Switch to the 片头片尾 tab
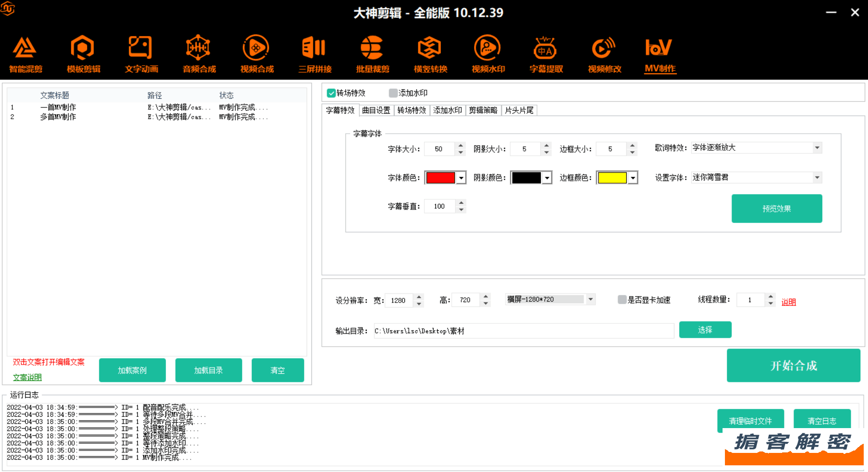This screenshot has height=472, width=868. click(519, 110)
